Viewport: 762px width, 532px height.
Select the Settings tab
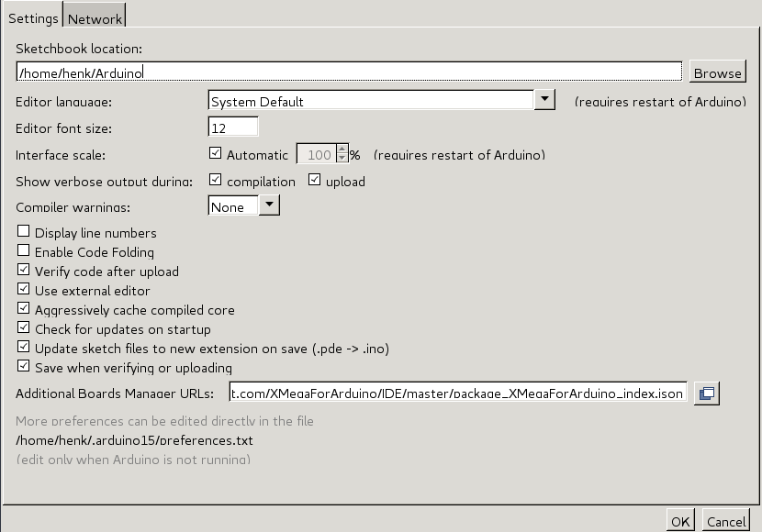point(33,16)
